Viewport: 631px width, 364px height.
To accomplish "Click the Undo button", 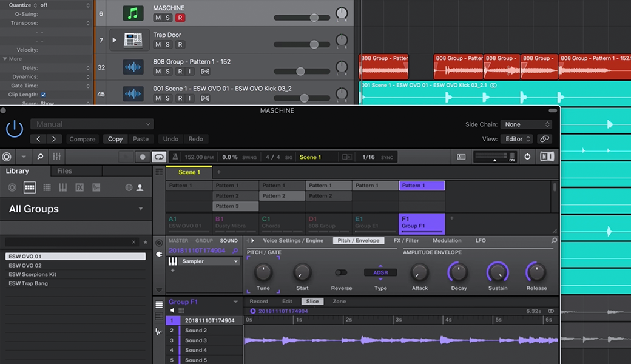I will tap(170, 139).
